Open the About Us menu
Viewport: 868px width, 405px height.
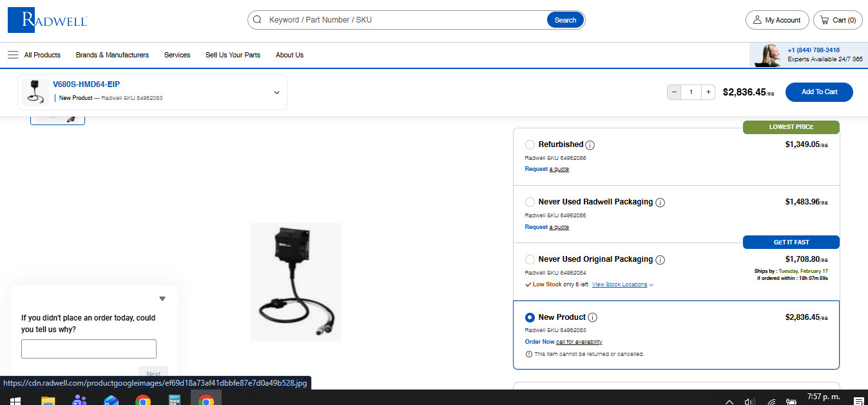(289, 55)
